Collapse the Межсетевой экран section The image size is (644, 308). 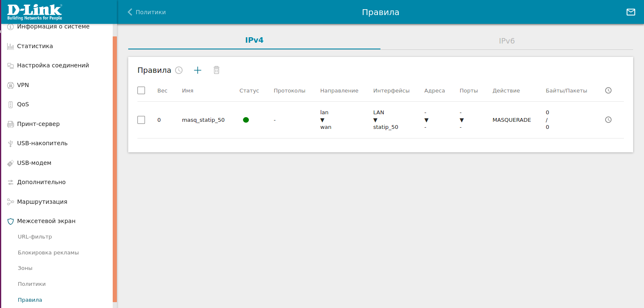click(46, 221)
